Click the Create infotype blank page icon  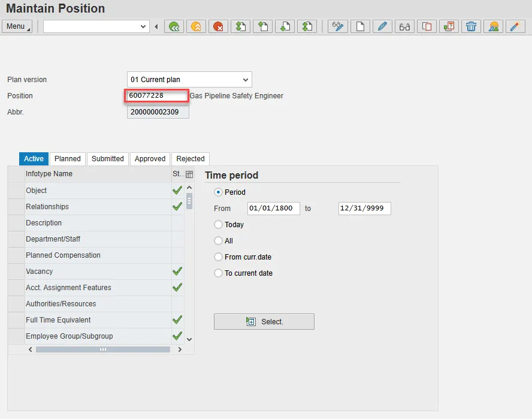click(x=360, y=26)
